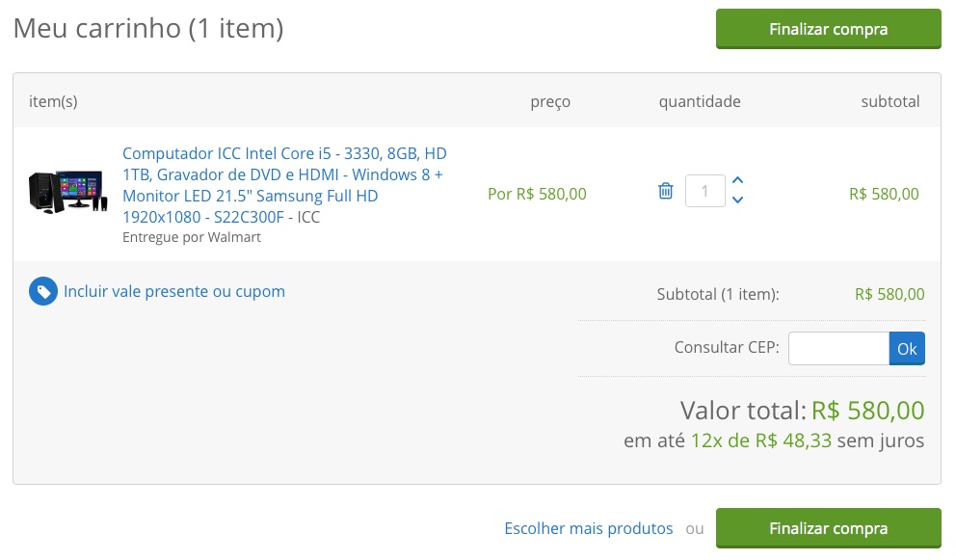Image resolution: width=956 pixels, height=560 pixels.
Task: Increase quantity with the up arrow
Action: click(x=738, y=180)
